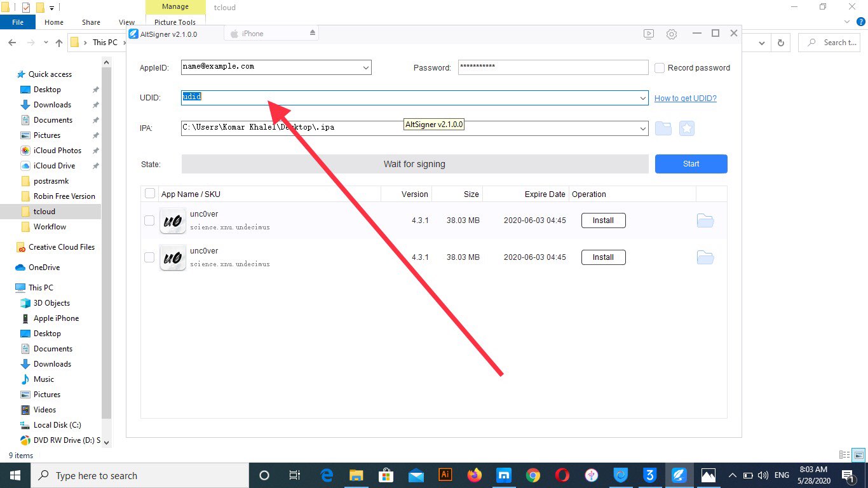Expand the UDID dropdown arrow
This screenshot has width=868, height=488.
click(643, 98)
